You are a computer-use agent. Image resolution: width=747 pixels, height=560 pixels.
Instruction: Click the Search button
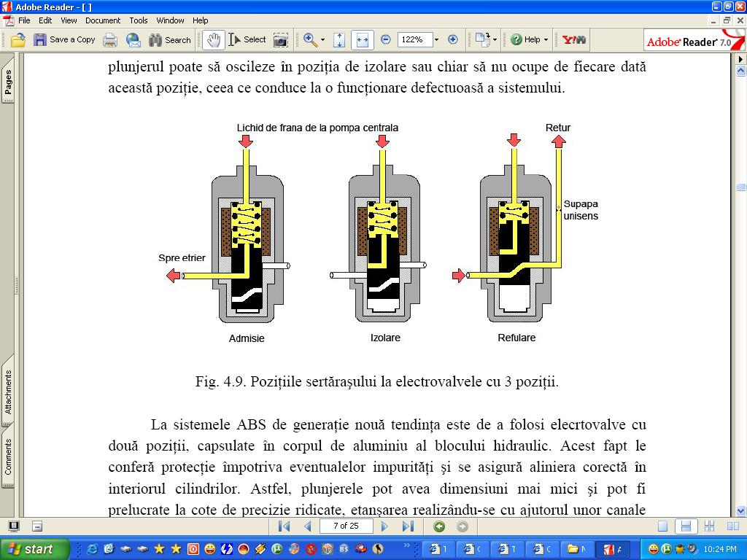(x=170, y=40)
